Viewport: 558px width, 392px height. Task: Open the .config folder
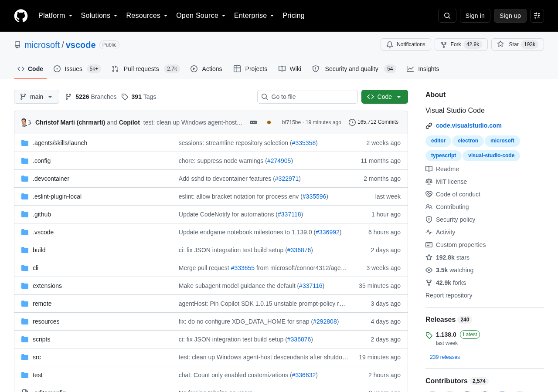click(41, 161)
